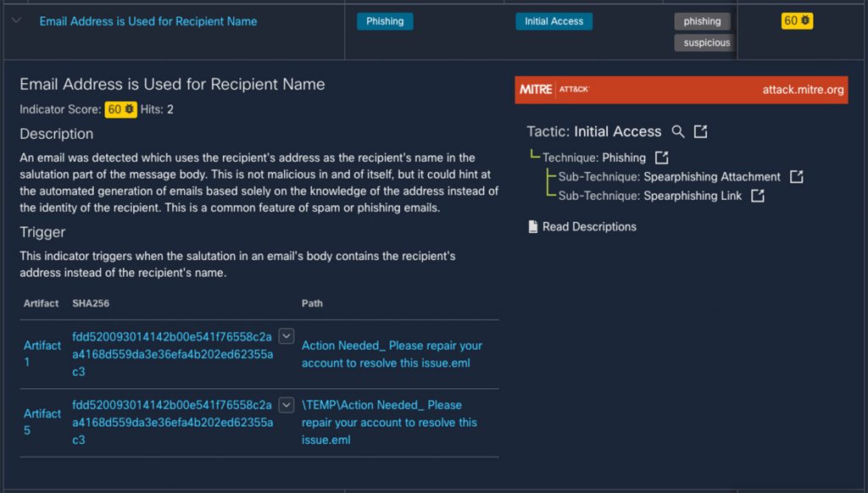Open Phishing technique external link icon
Screen dimensions: 868x493
[662, 158]
